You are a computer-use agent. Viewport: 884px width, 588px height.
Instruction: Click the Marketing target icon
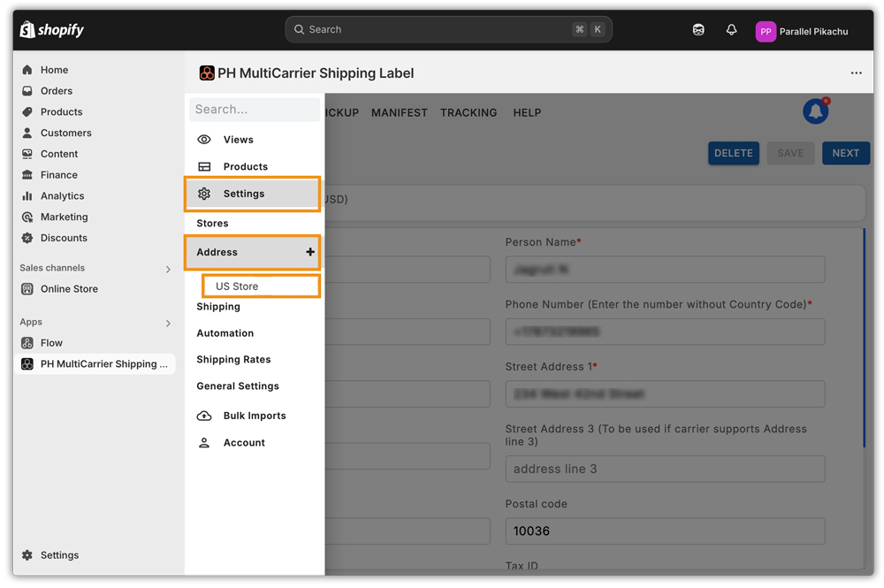click(x=27, y=217)
